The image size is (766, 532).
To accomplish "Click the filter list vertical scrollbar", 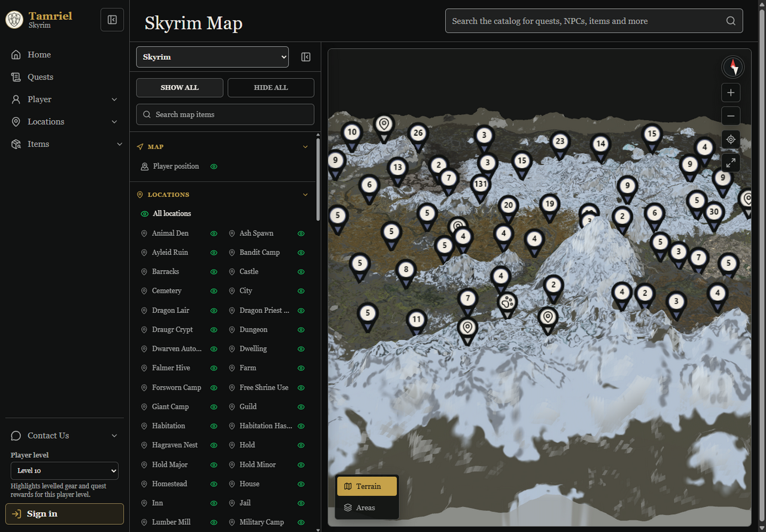I will 318,180.
